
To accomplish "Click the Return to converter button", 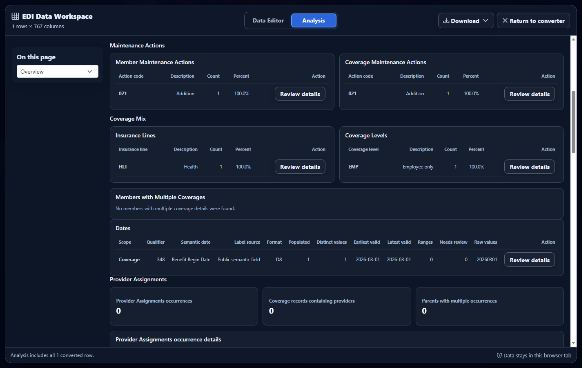I will tap(533, 20).
